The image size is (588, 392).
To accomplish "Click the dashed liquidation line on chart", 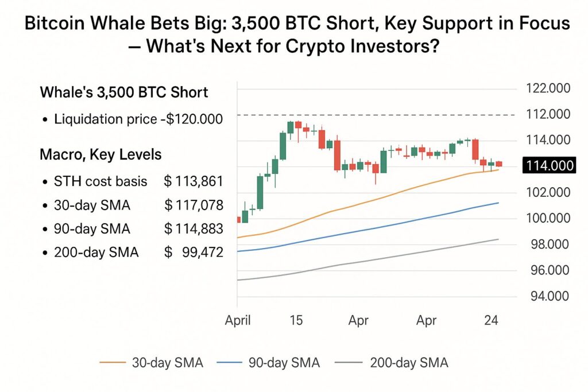I will tap(373, 115).
